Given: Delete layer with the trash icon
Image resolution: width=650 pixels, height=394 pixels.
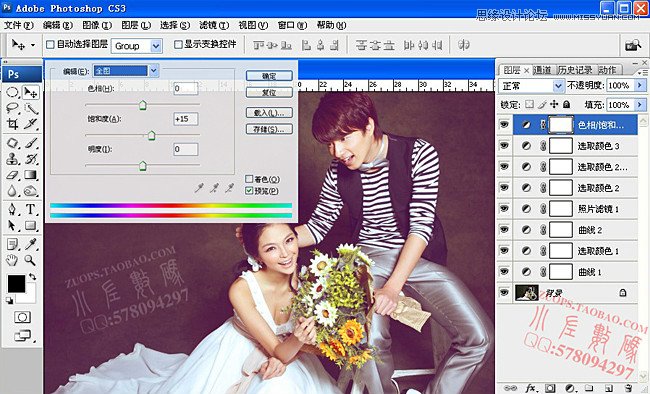Looking at the screenshot, I should (x=628, y=388).
